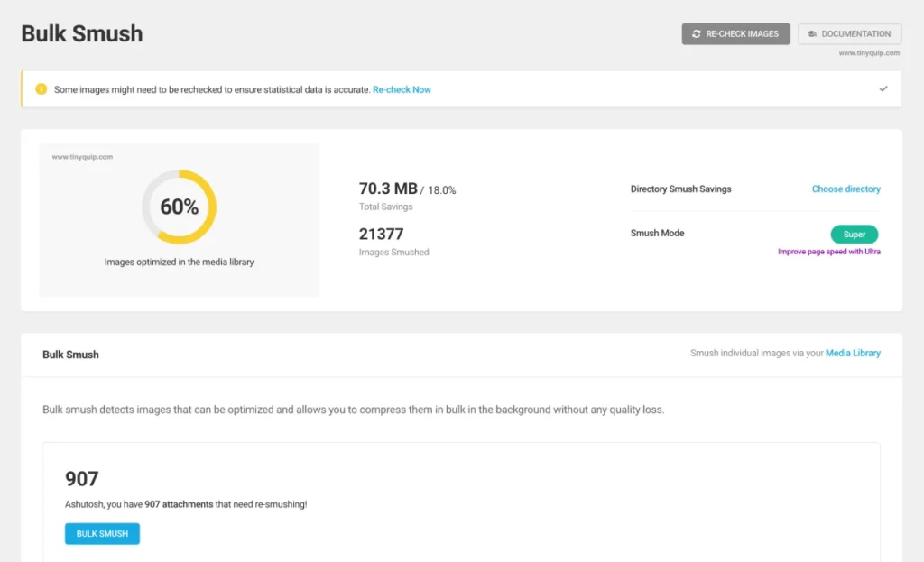Click the large 907 attachments number
The height and width of the screenshot is (562, 924).
[x=82, y=478]
